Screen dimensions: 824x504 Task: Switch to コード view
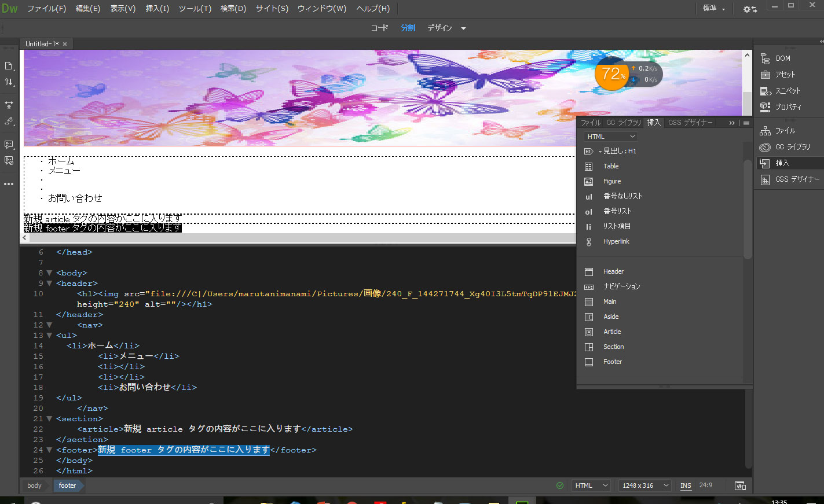click(379, 28)
